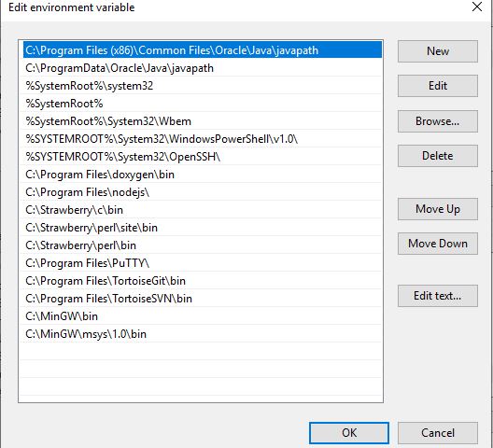The image size is (493, 448).
Task: Click the Edit button
Action: click(x=438, y=86)
